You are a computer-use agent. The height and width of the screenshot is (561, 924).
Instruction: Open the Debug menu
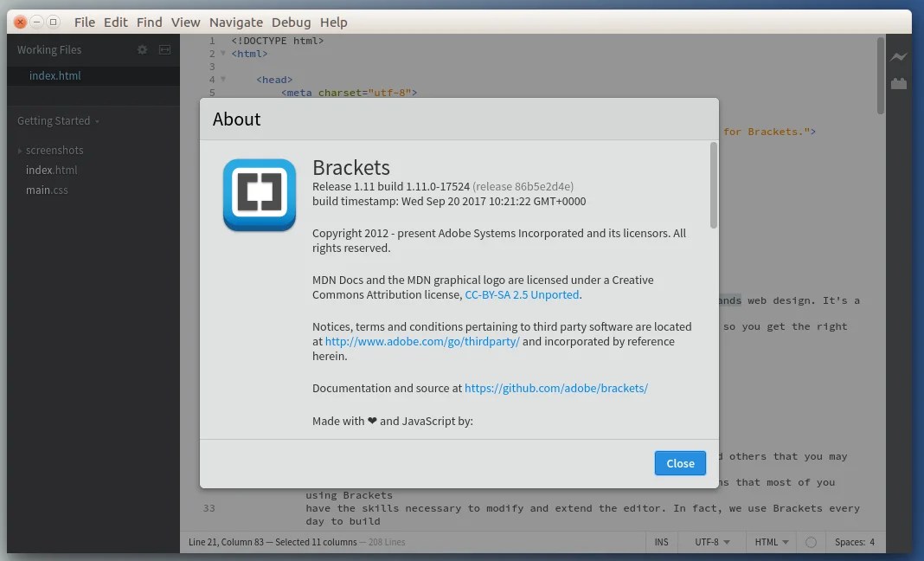pyautogui.click(x=291, y=22)
